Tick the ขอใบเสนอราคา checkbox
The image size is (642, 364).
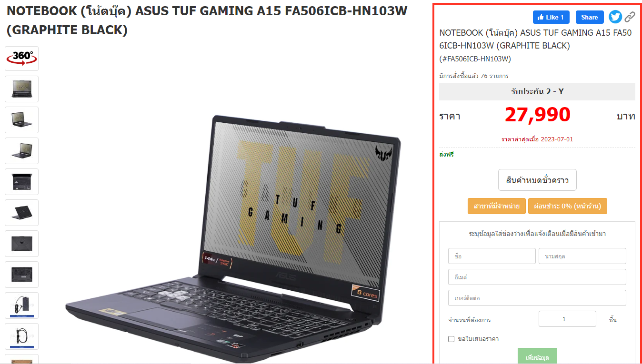click(451, 339)
